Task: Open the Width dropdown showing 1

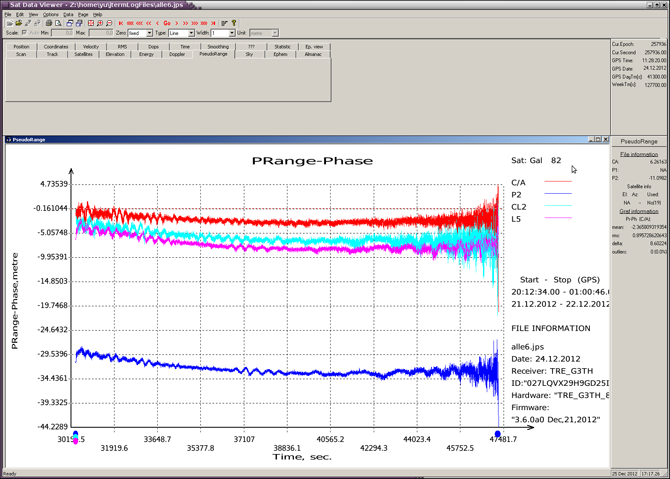Action: (223, 33)
